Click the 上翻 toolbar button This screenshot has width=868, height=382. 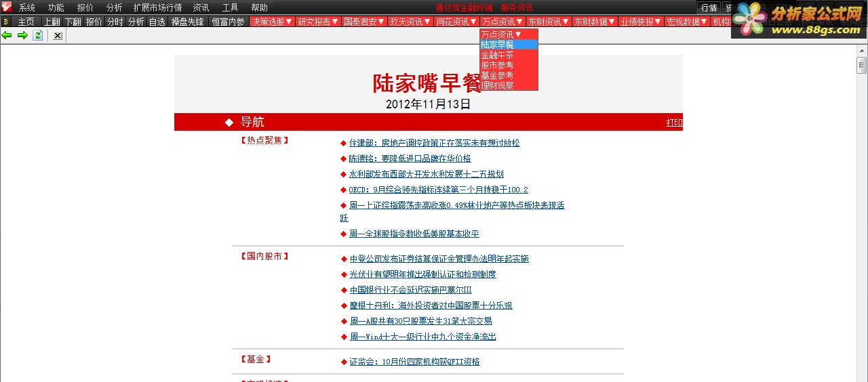click(x=52, y=22)
